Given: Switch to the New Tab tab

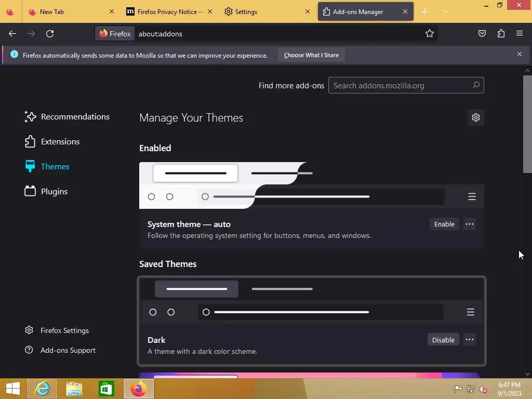Looking at the screenshot, I should pyautogui.click(x=72, y=12).
